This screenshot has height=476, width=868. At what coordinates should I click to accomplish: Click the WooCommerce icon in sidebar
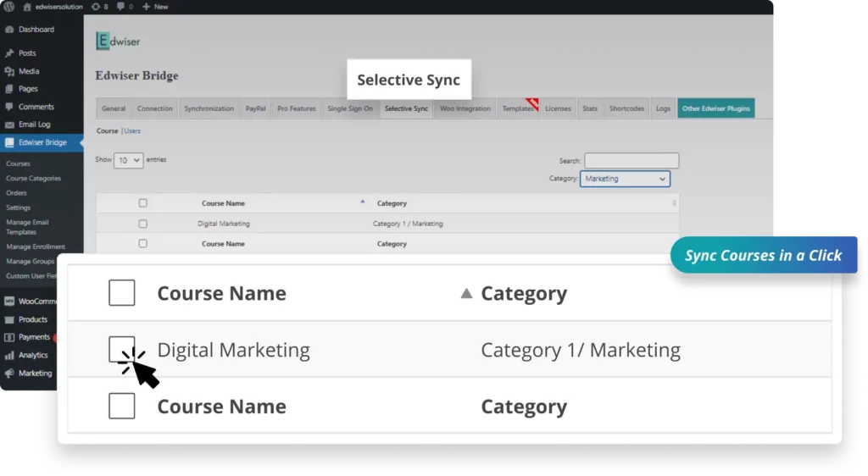pyautogui.click(x=9, y=302)
